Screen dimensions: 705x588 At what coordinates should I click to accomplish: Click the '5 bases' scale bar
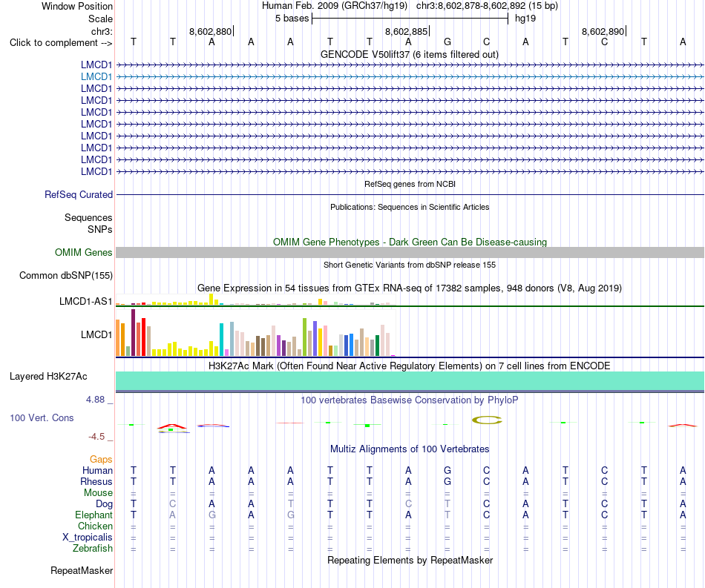(410, 19)
